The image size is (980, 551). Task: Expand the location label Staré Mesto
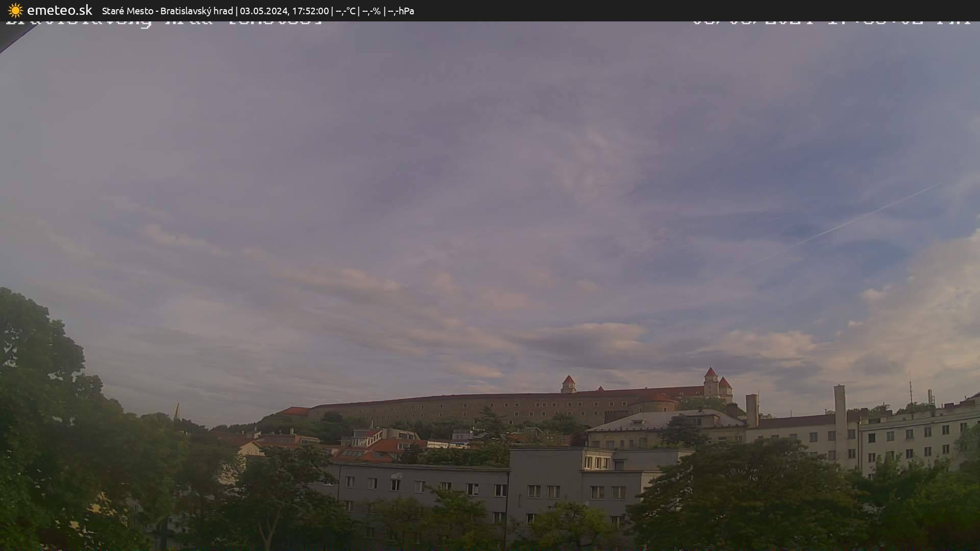coord(127,10)
